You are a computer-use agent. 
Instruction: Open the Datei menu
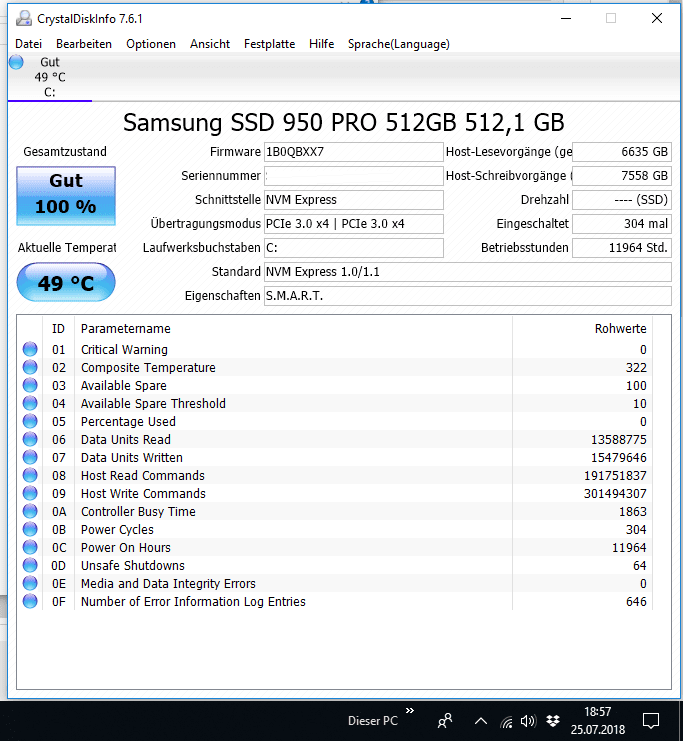pos(28,44)
